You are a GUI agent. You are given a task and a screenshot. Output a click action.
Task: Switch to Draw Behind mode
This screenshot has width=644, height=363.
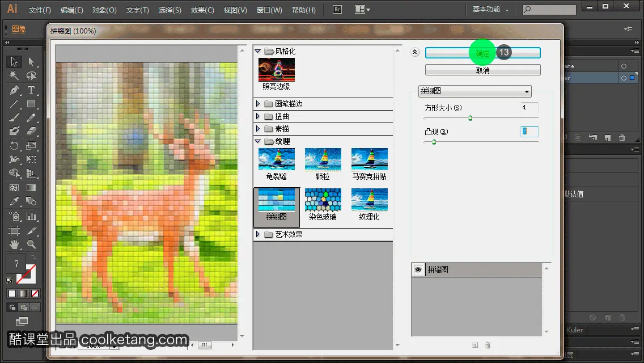pyautogui.click(x=23, y=307)
